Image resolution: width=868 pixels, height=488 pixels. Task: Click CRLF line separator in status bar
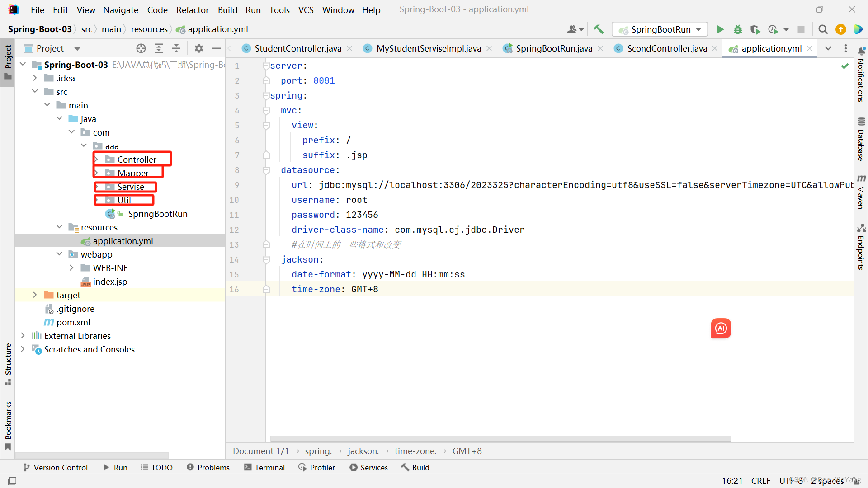coord(761,481)
